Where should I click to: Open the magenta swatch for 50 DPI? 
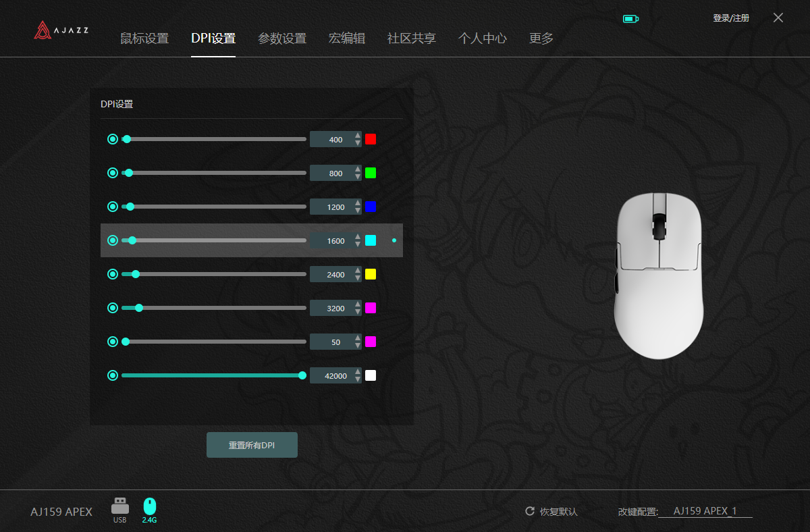pos(371,342)
